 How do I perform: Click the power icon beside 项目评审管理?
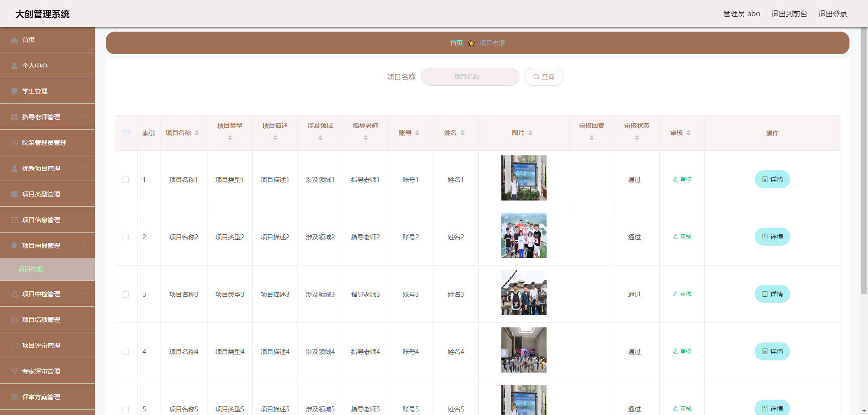click(14, 346)
